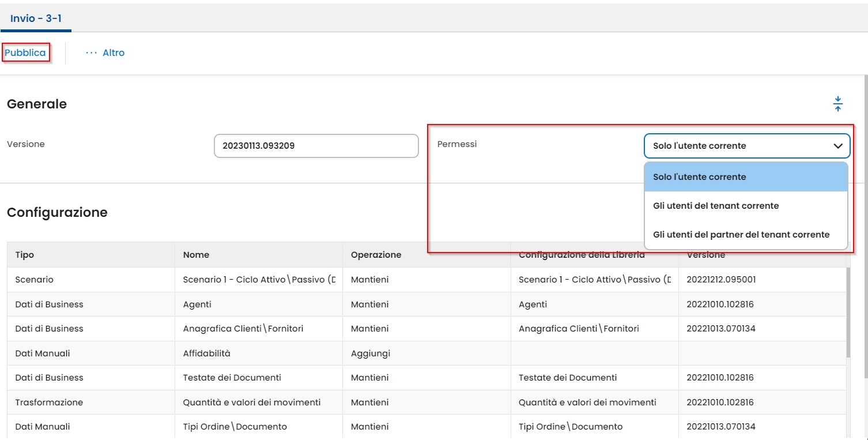Sort by the Tipo column header

coord(25,255)
